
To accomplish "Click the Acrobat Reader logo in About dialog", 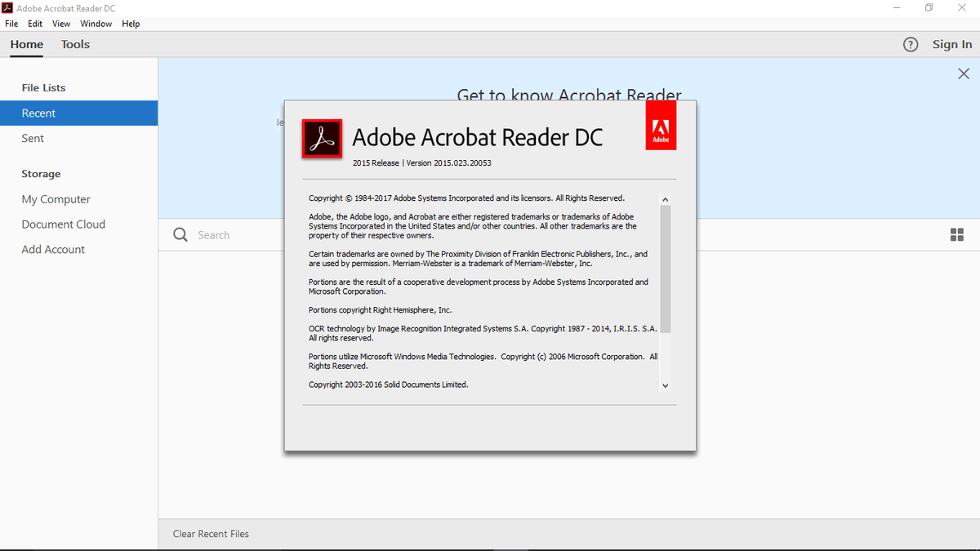I will [x=322, y=138].
